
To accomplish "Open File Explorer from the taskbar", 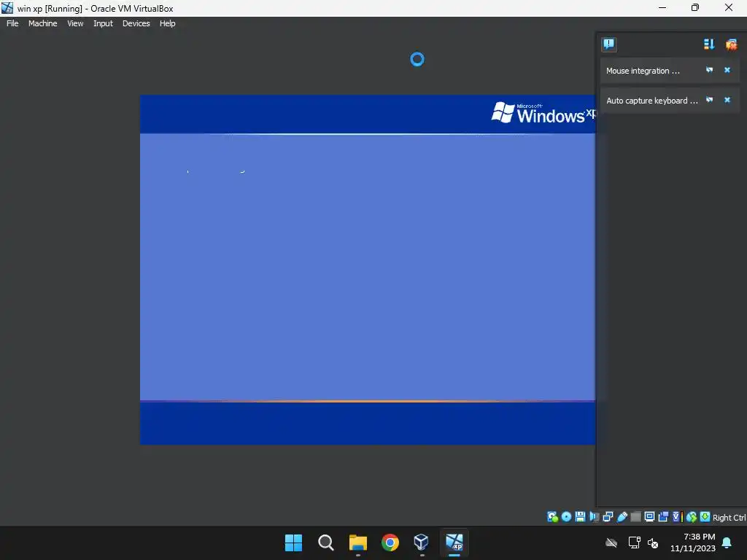I will point(357,542).
